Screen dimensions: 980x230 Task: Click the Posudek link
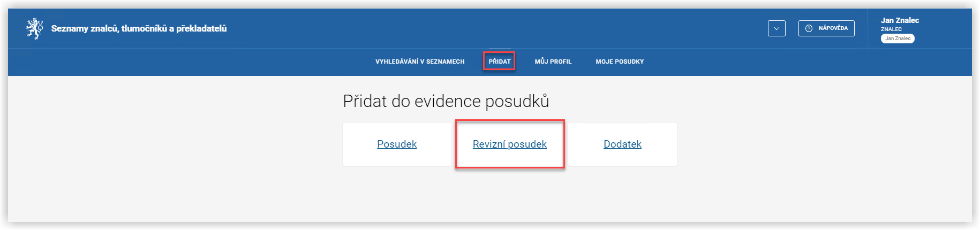pos(397,144)
